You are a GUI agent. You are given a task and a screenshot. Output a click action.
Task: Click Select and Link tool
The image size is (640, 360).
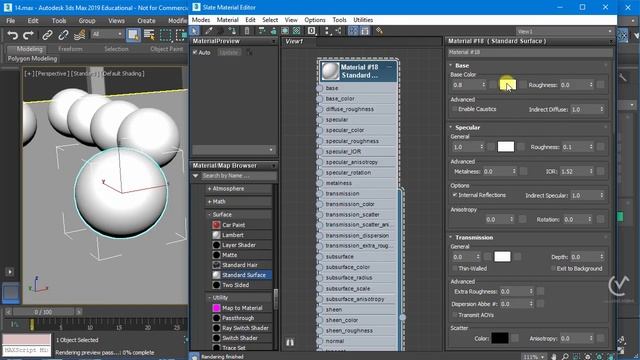[47, 35]
